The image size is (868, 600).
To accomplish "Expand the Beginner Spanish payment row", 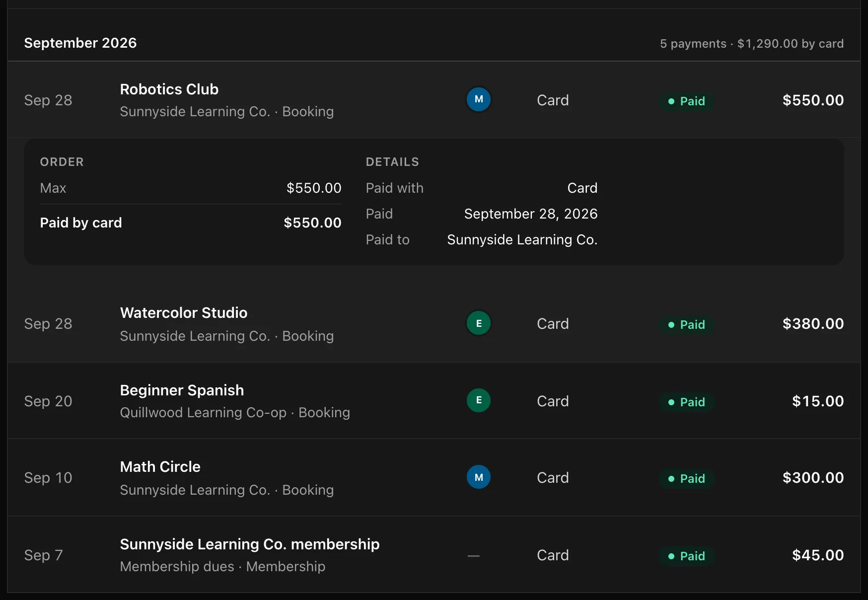I will (434, 401).
